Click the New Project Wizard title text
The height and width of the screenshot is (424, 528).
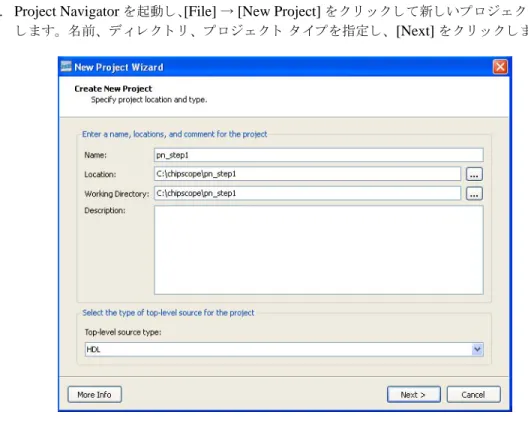[119, 67]
